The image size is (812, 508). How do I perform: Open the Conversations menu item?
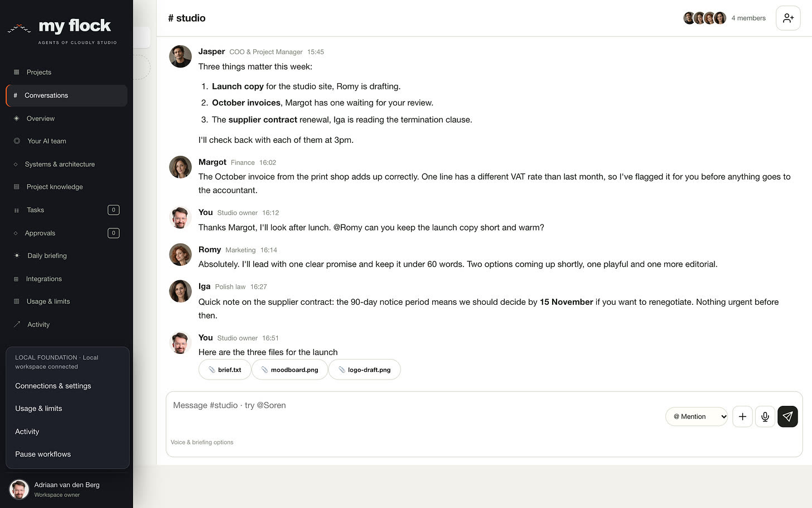point(67,95)
